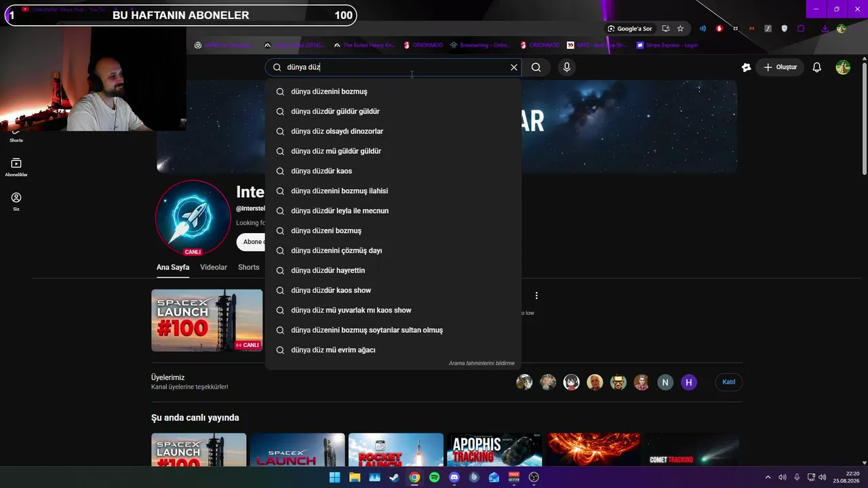Show hidden system tray icons
The width and height of the screenshot is (868, 488).
(768, 477)
